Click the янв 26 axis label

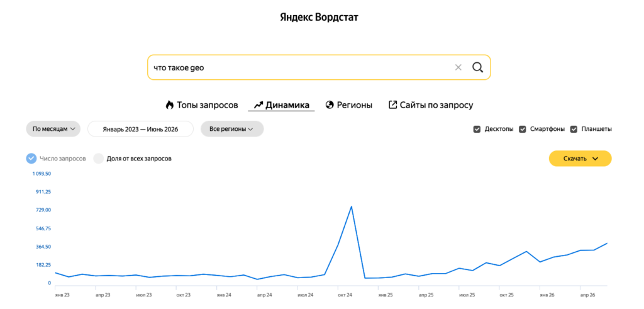click(x=547, y=295)
